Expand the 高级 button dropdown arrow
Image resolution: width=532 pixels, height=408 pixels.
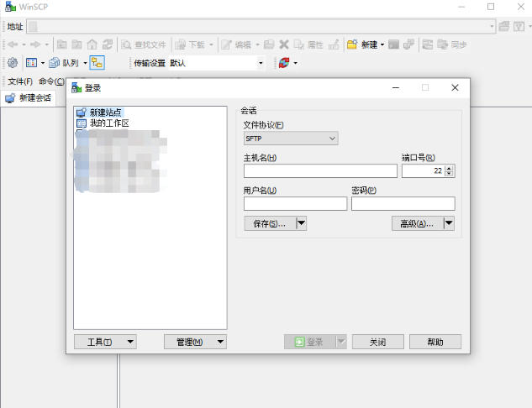(449, 223)
